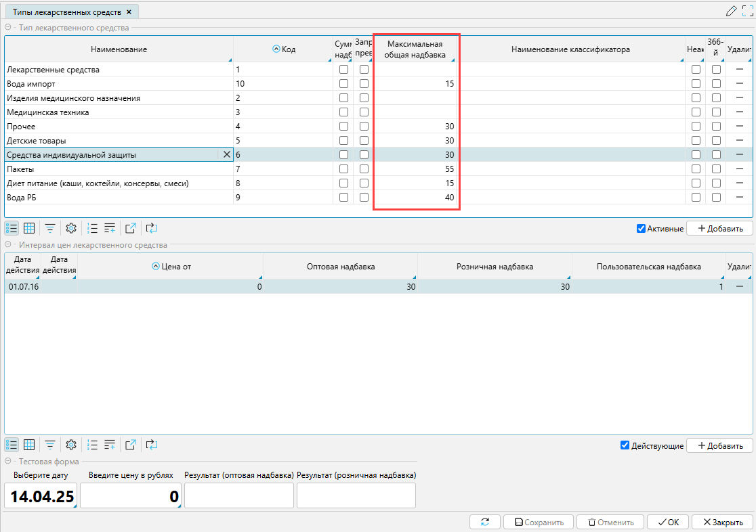Collapse the Интервал цен лекарственного средства section

(8, 245)
